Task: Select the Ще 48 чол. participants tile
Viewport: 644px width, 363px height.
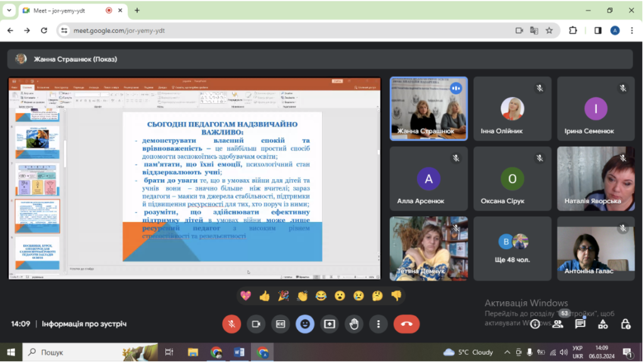Action: coord(512,249)
